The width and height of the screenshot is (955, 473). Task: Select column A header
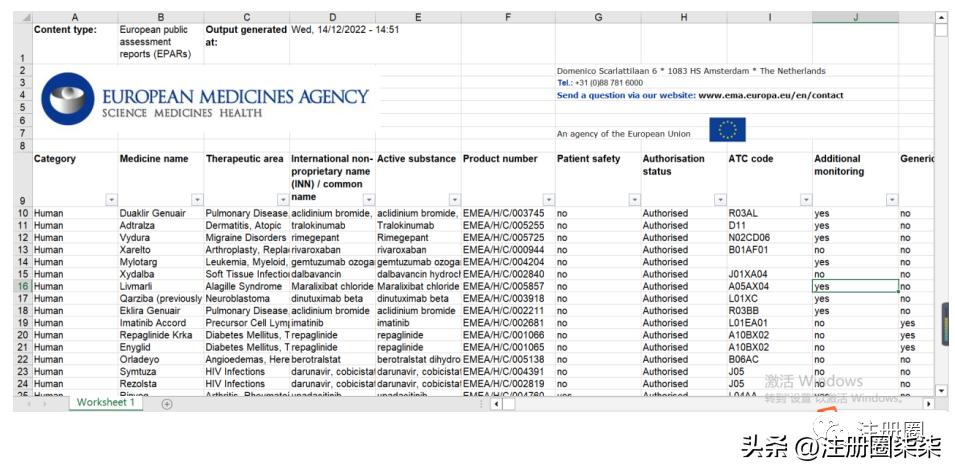[74, 18]
